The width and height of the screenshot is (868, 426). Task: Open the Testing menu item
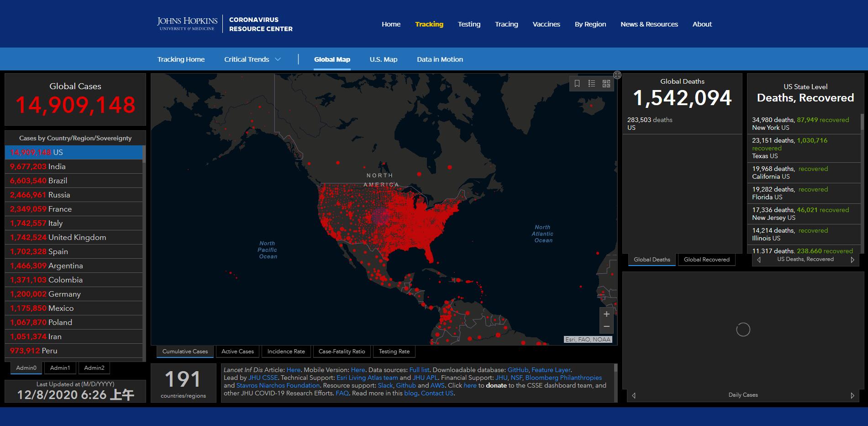(469, 24)
